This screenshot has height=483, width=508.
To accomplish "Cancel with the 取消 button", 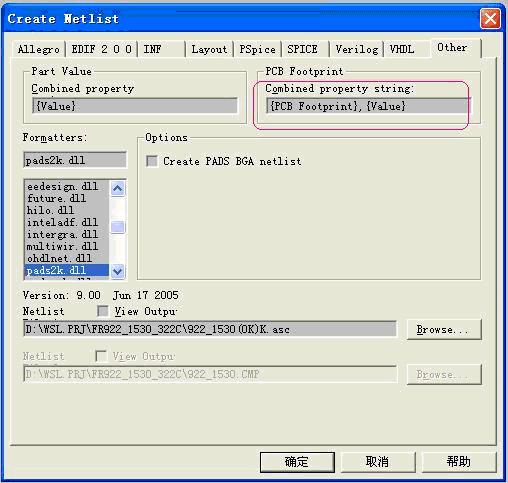I will tap(378, 462).
